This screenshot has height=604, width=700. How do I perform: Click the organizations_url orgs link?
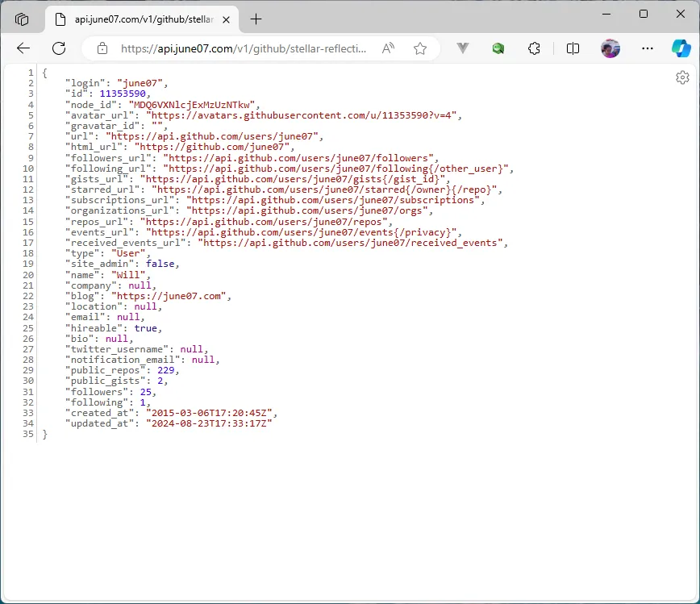pyautogui.click(x=306, y=210)
